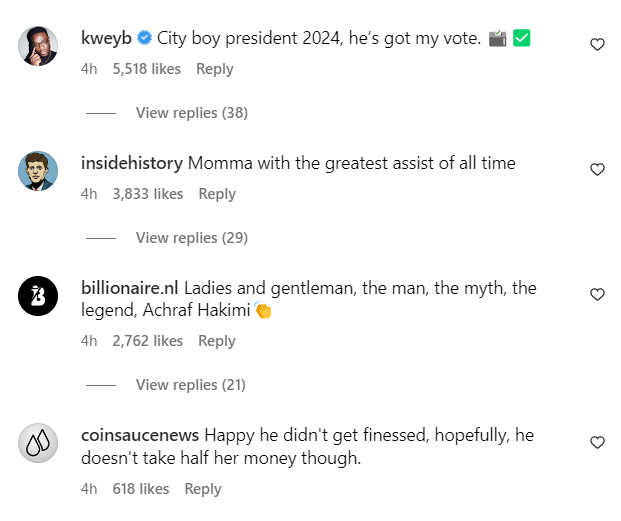Expand View replies (29)
The height and width of the screenshot is (521, 621).
(191, 238)
